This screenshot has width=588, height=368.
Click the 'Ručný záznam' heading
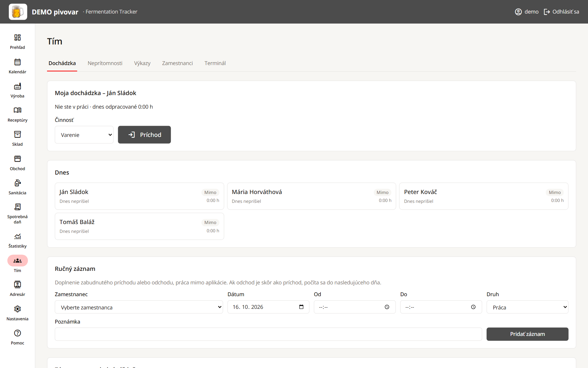click(x=75, y=269)
